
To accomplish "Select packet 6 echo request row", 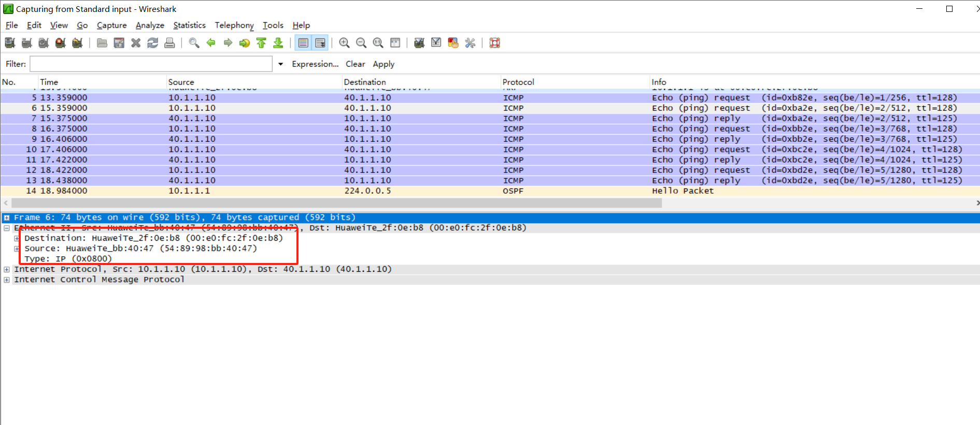I will tap(490, 108).
